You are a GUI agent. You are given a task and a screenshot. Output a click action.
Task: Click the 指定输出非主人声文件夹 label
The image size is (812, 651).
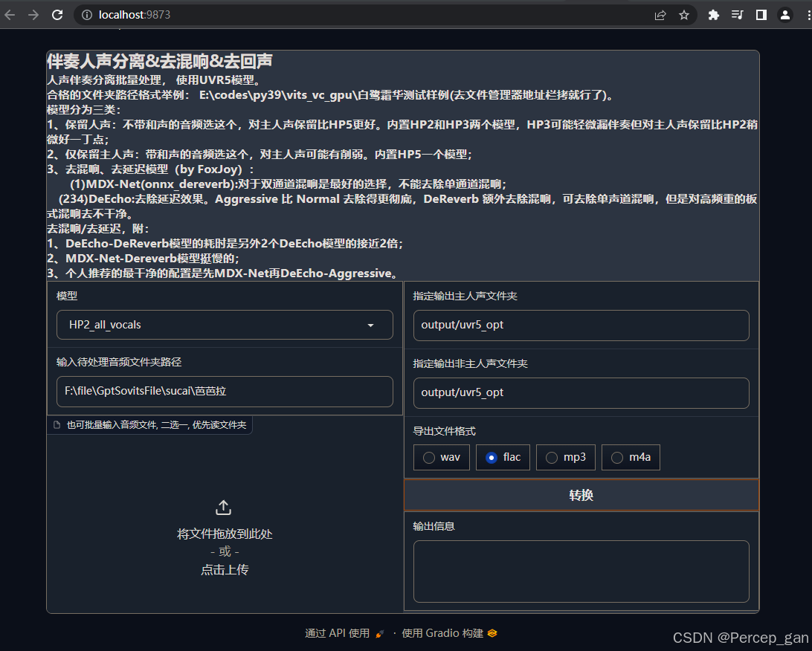(x=470, y=364)
